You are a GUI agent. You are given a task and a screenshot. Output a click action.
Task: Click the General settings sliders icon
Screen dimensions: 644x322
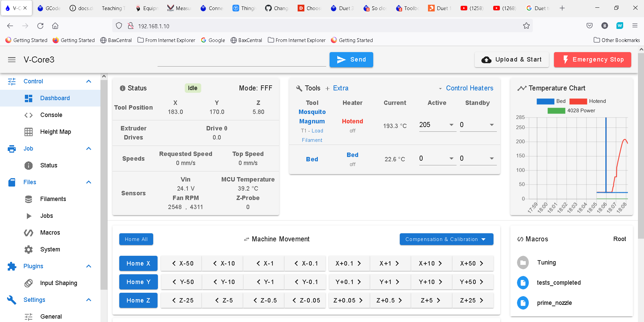click(29, 317)
